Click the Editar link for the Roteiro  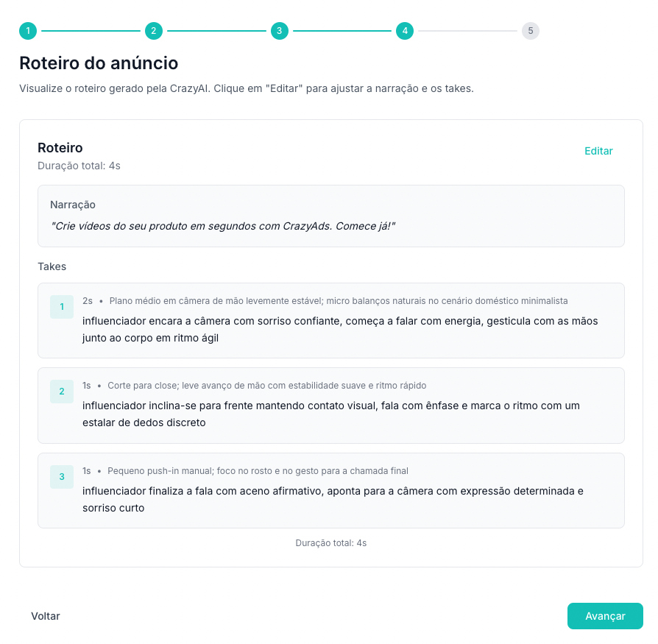click(x=598, y=151)
